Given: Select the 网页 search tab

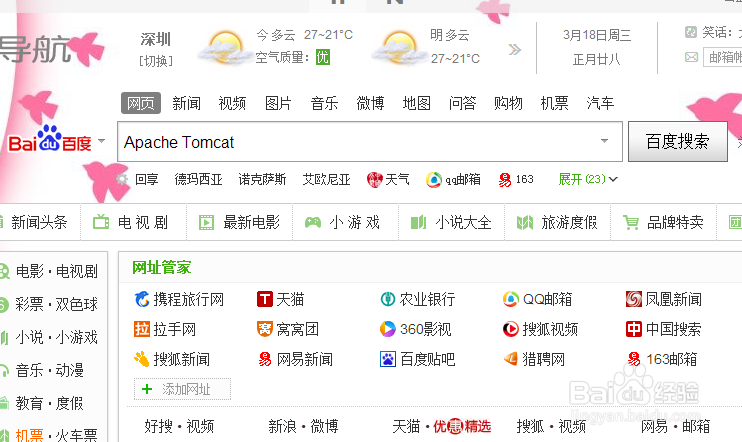Looking at the screenshot, I should (141, 103).
